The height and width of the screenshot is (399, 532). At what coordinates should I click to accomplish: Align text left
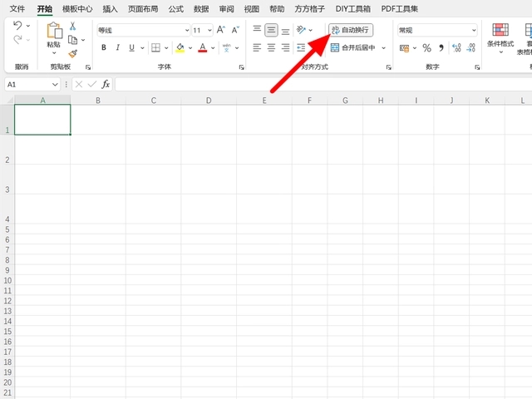tap(257, 48)
